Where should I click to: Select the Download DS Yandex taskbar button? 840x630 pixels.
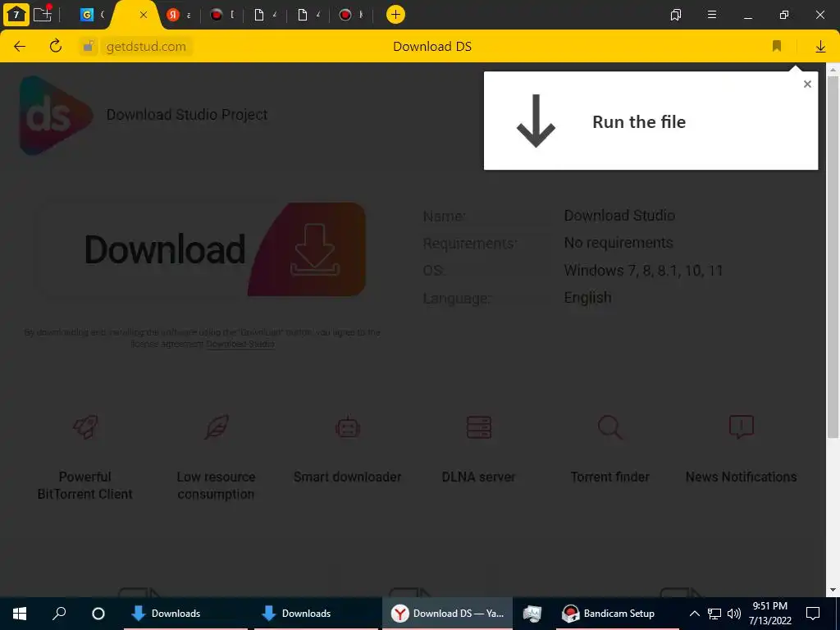pyautogui.click(x=447, y=614)
